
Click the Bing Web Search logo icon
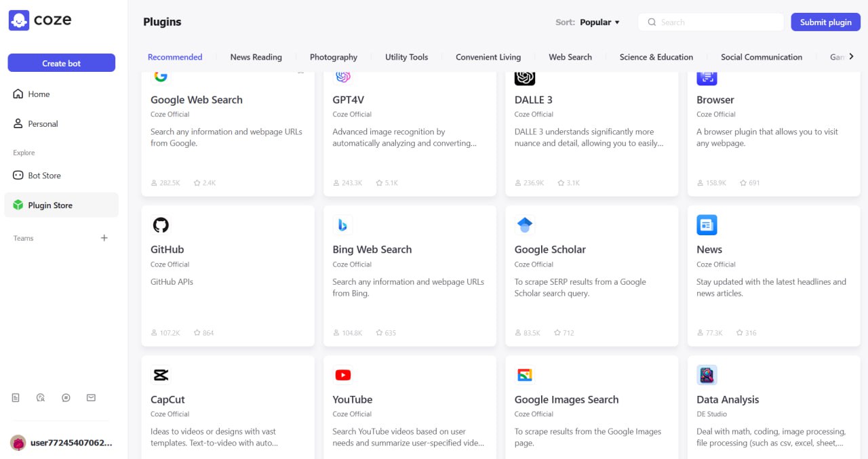coord(342,225)
